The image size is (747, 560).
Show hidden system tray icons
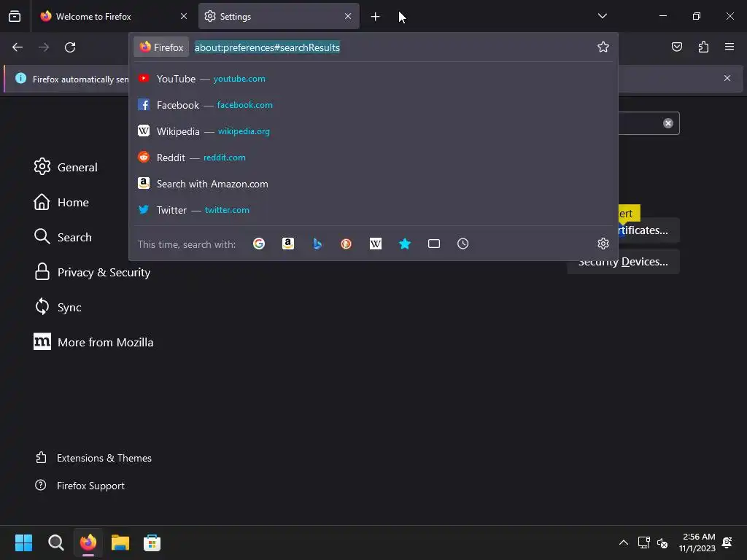(x=623, y=542)
